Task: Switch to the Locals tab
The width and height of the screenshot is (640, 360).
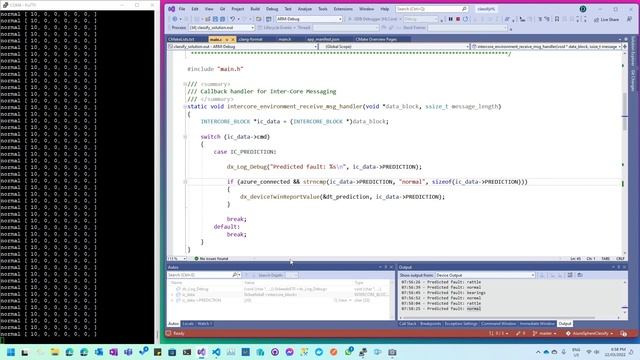Action: click(x=188, y=324)
